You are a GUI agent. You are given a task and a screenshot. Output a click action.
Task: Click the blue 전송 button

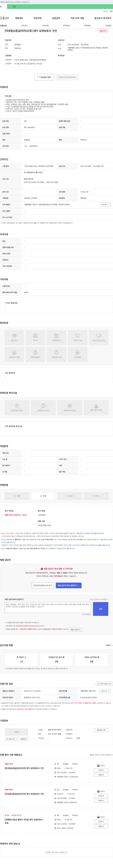pyautogui.click(x=101, y=609)
